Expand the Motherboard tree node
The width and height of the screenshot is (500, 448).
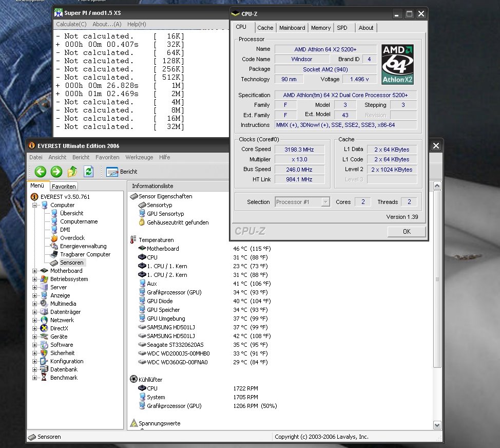click(x=35, y=271)
